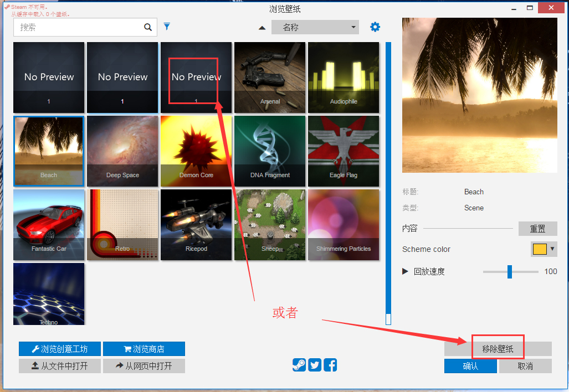Viewport: 569px width, 392px height.
Task: Select the Sheep wallpaper thumbnail
Action: coord(270,225)
